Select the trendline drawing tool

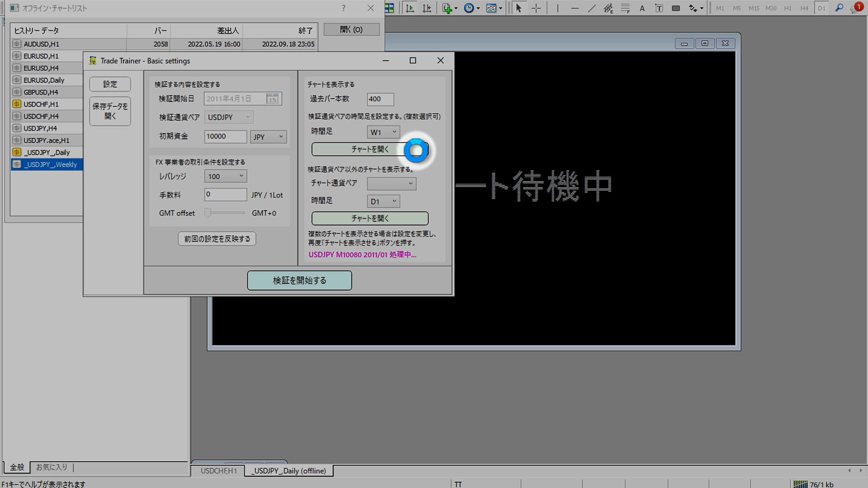coord(592,8)
